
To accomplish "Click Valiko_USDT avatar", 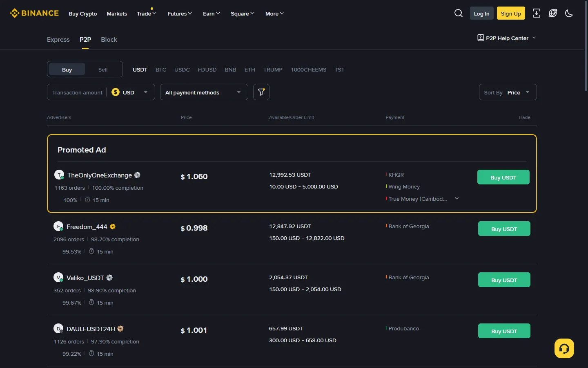I will tap(58, 277).
